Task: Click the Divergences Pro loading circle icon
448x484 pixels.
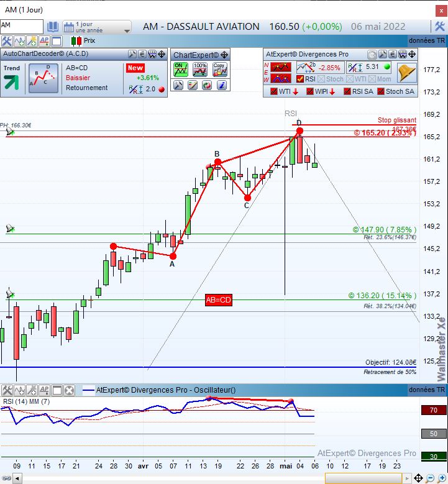Action: pyautogui.click(x=372, y=55)
